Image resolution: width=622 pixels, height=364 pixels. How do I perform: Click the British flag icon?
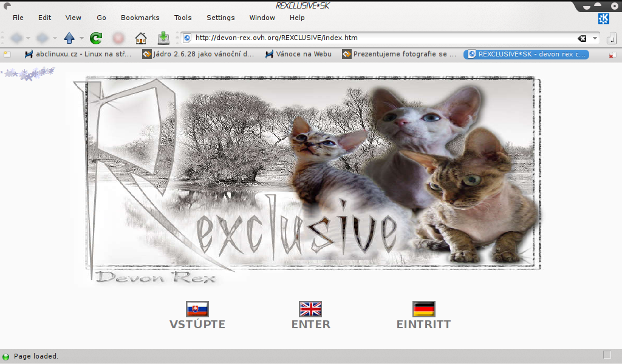point(310,309)
